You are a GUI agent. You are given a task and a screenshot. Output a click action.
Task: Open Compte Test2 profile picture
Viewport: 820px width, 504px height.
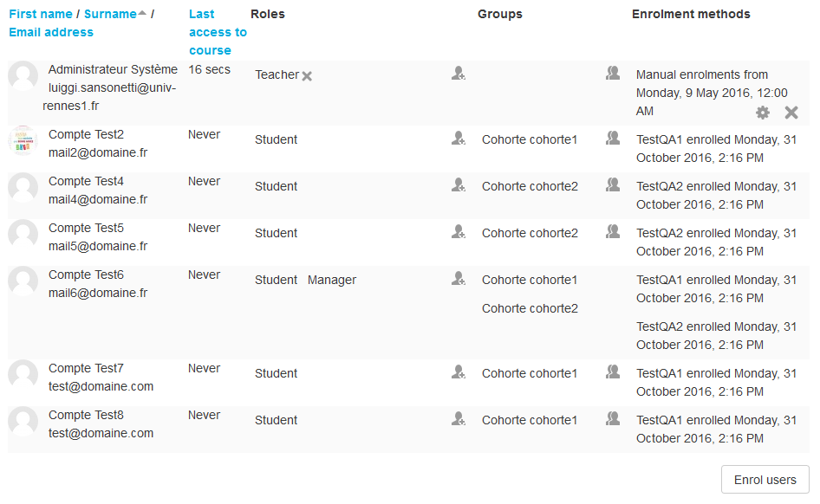(x=23, y=140)
